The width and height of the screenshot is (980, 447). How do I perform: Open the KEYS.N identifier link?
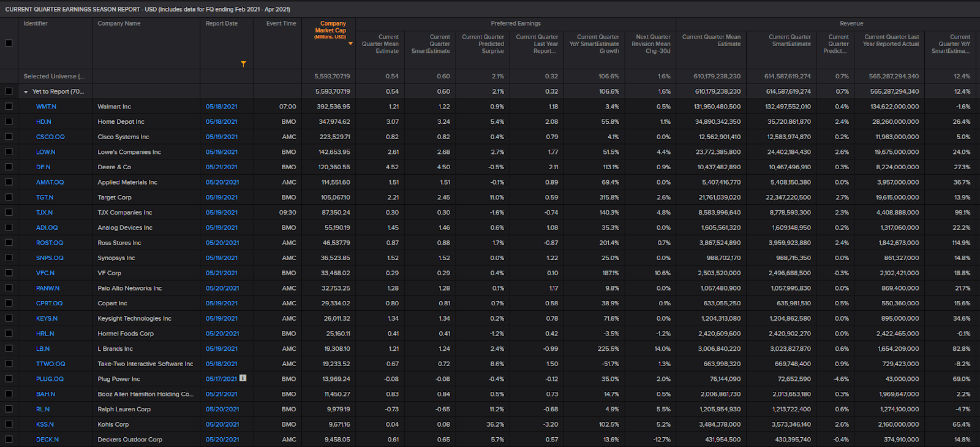pos(47,318)
